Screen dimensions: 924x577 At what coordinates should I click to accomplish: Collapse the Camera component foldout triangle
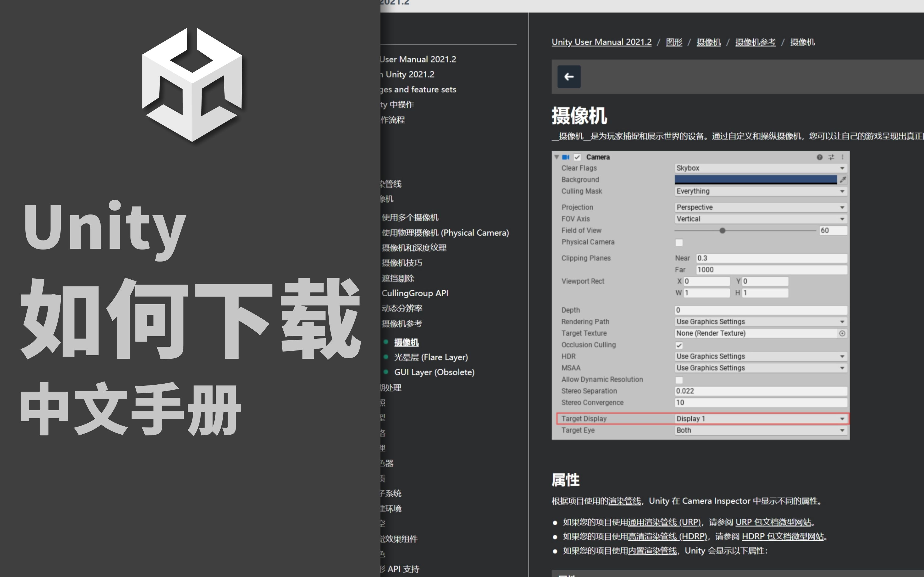[x=557, y=157]
